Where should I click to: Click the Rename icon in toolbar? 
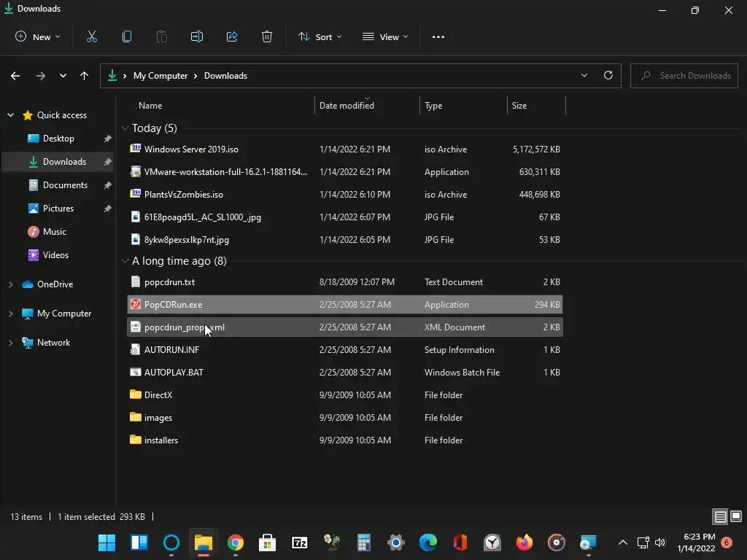click(197, 36)
